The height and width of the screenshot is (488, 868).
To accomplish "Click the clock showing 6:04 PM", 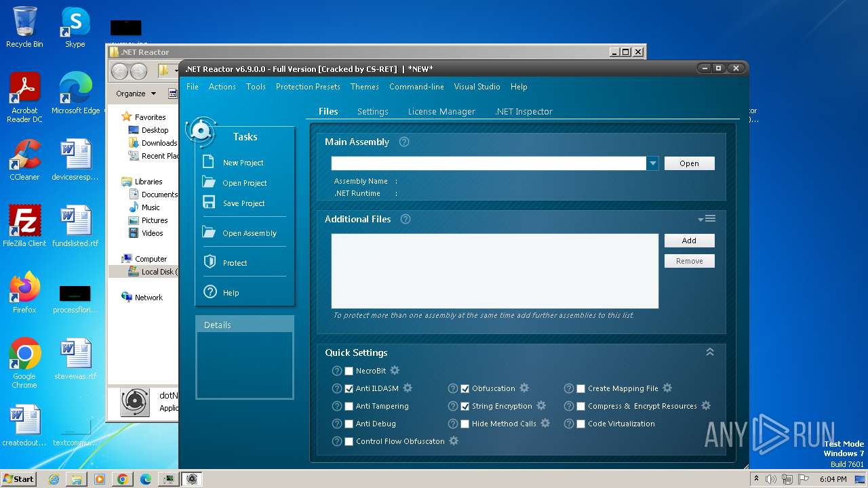I will (x=833, y=479).
